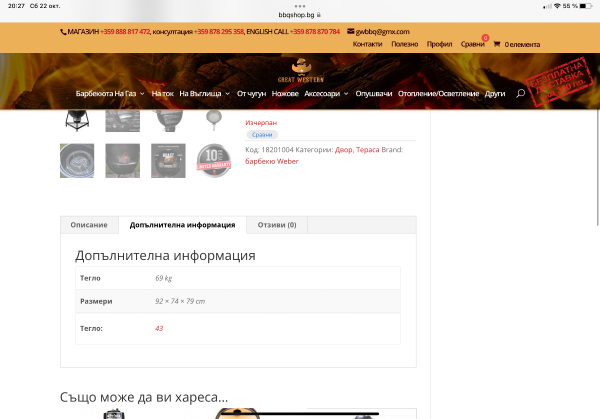Image resolution: width=600 pixels, height=419 pixels.
Task: Click the Great Western logo
Action: coord(301,70)
